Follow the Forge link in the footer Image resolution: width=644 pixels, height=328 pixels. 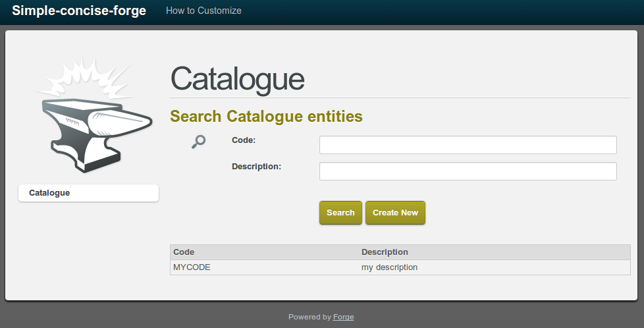(x=343, y=317)
